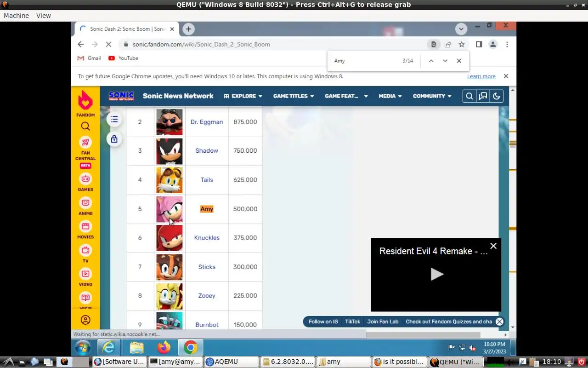Viewport: 588px width, 368px height.
Task: Bookmark this page with star icon
Action: [462, 44]
